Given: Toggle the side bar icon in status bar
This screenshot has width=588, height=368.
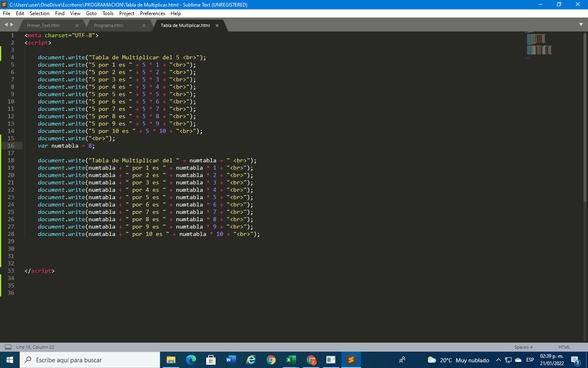Looking at the screenshot, I should [8, 347].
